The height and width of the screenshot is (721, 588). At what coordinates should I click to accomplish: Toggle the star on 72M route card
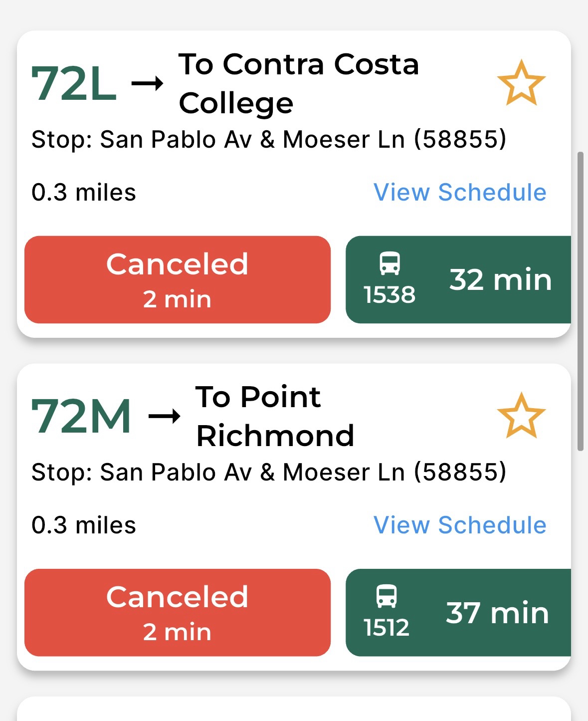[x=521, y=416]
